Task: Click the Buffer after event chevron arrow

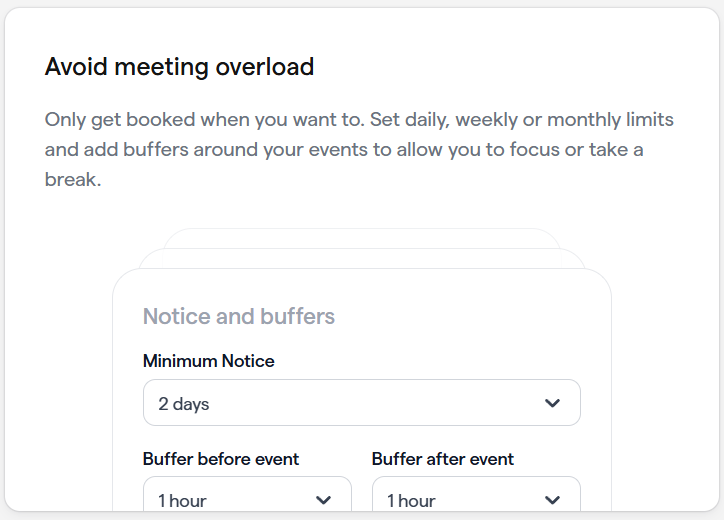Action: [552, 500]
